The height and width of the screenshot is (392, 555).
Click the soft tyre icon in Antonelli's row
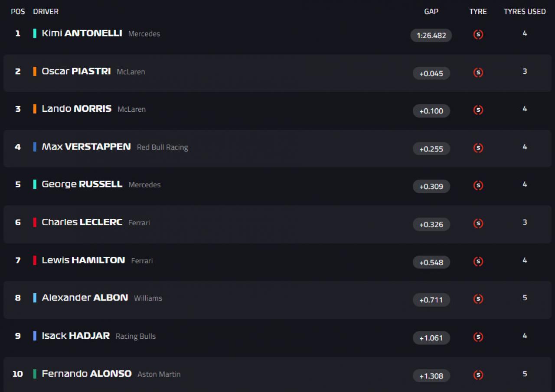point(478,35)
